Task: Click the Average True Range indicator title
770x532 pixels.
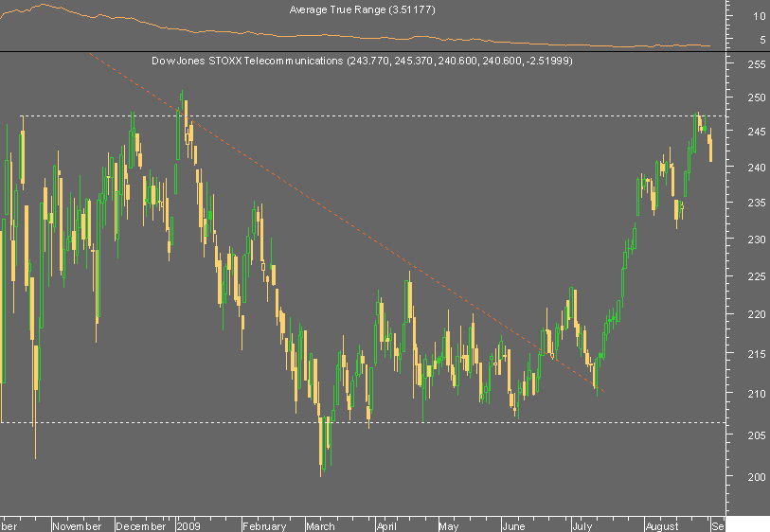Action: pyautogui.click(x=362, y=9)
